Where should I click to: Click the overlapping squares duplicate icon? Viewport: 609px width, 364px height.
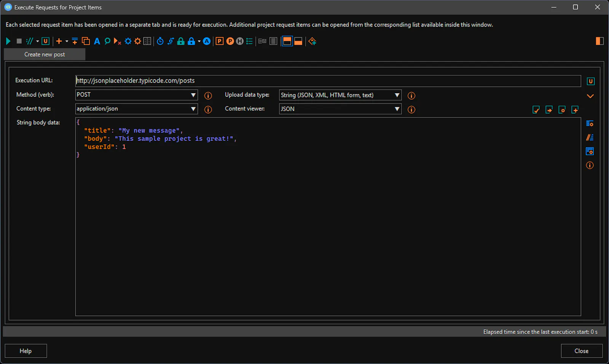(86, 41)
